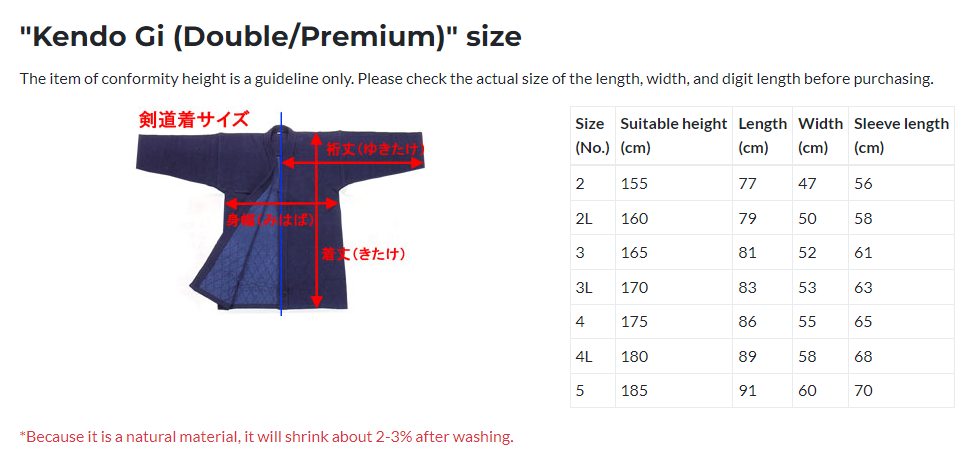Click the "Kendo Gi (Double/Premium)" size heading
The width and height of the screenshot is (973, 452).
click(270, 37)
